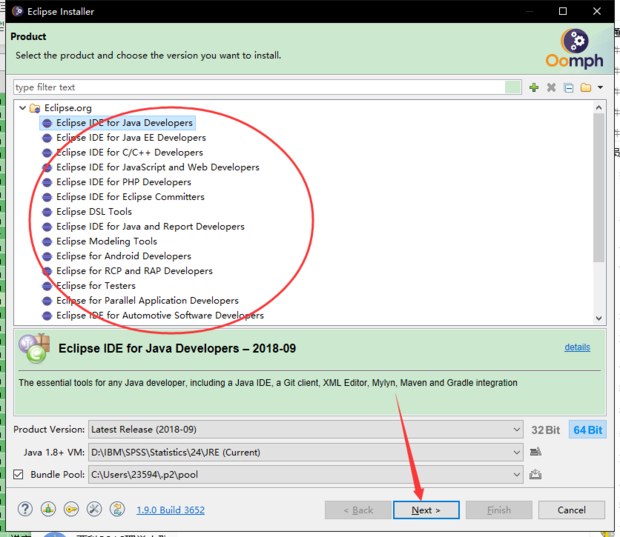
Task: Open the Java 1.8+ VM dropdown
Action: click(305, 452)
